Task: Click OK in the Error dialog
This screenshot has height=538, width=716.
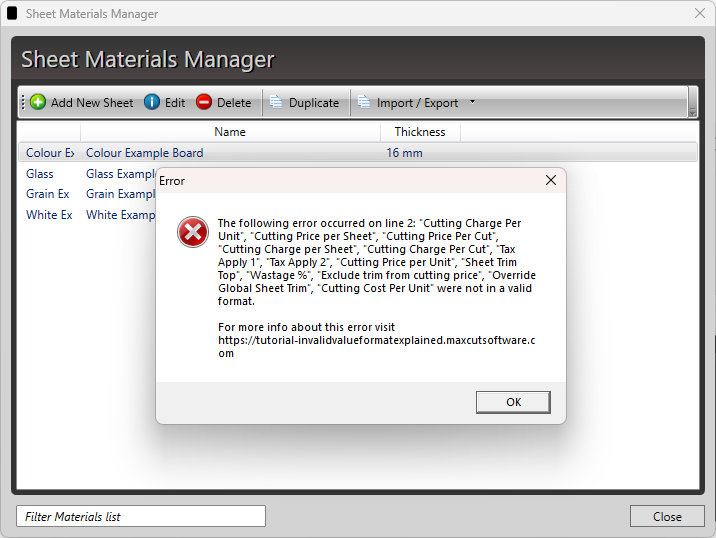Action: (513, 402)
